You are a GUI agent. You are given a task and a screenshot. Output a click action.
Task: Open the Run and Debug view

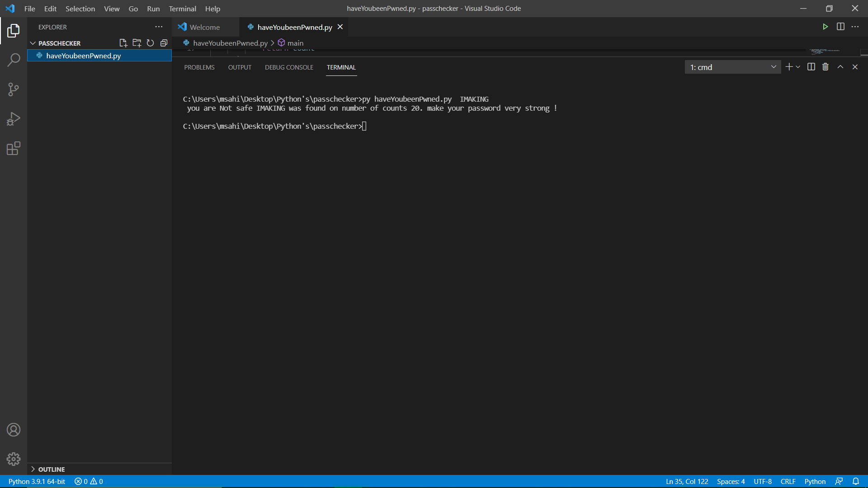pyautogui.click(x=14, y=118)
